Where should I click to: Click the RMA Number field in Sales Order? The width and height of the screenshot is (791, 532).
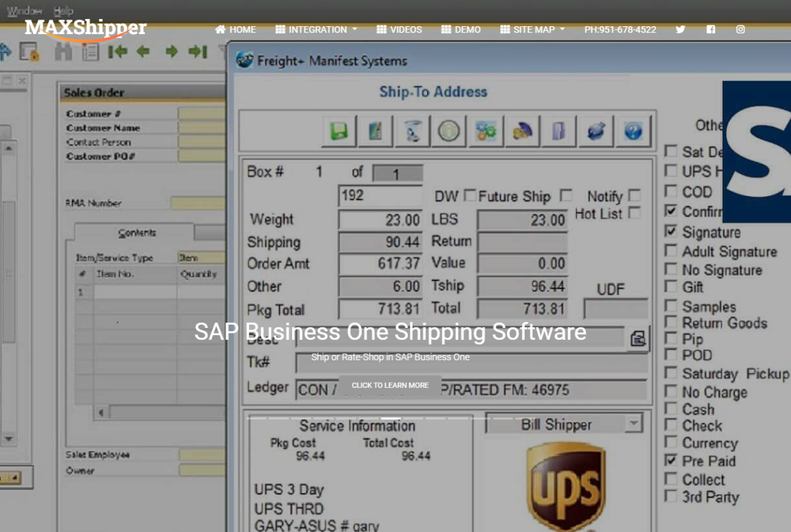pos(198,203)
